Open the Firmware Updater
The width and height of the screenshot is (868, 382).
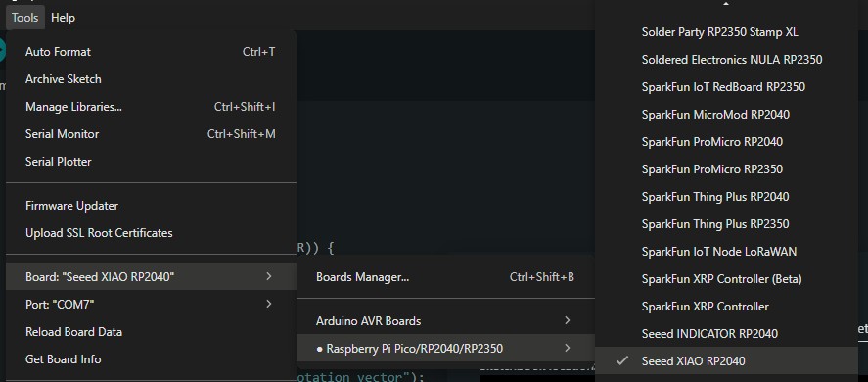pos(151,206)
